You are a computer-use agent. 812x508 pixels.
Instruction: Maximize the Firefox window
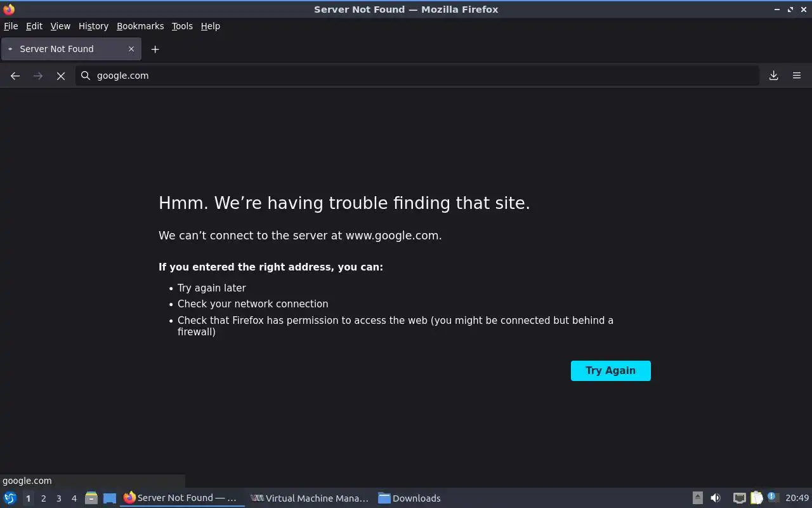click(x=790, y=10)
